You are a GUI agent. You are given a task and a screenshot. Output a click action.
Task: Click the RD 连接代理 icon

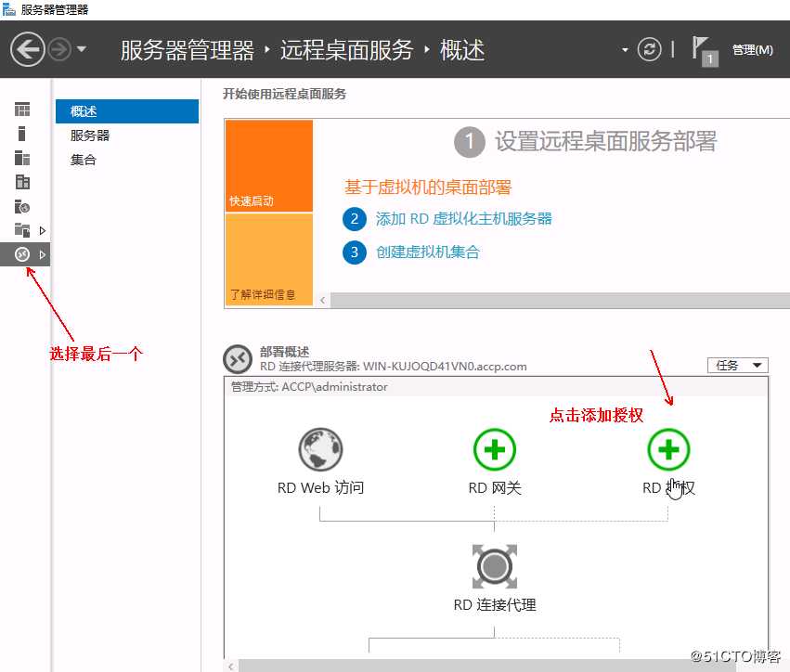point(494,566)
